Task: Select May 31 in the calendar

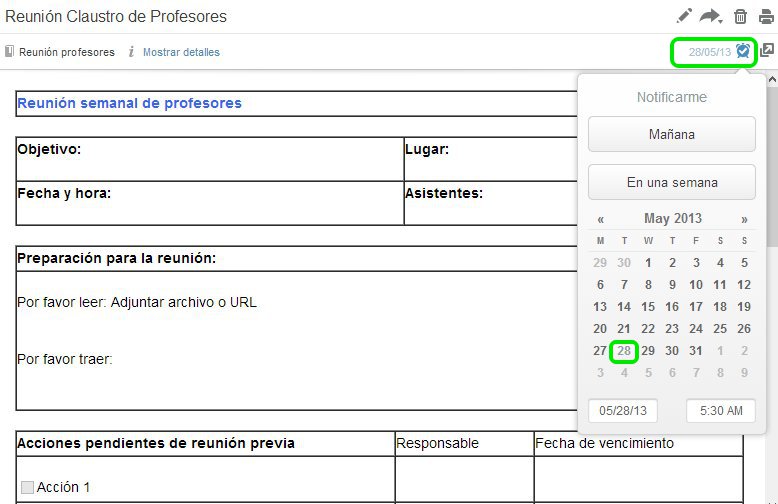Action: coord(696,351)
